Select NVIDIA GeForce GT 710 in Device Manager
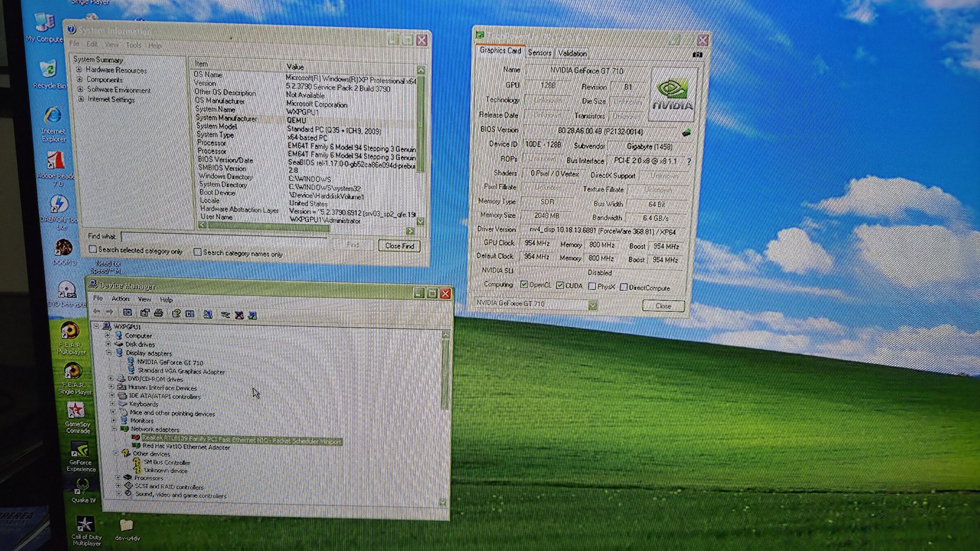Image resolution: width=980 pixels, height=551 pixels. pos(170,363)
